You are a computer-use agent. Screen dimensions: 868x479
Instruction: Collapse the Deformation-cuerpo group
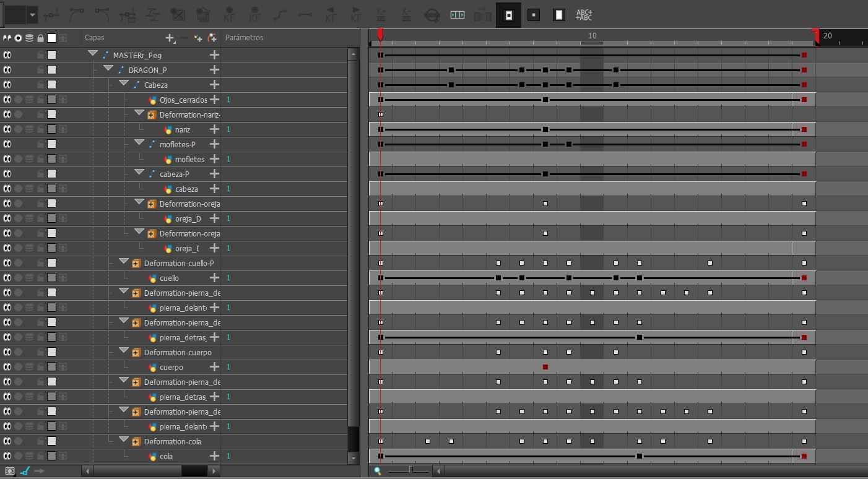(x=124, y=351)
